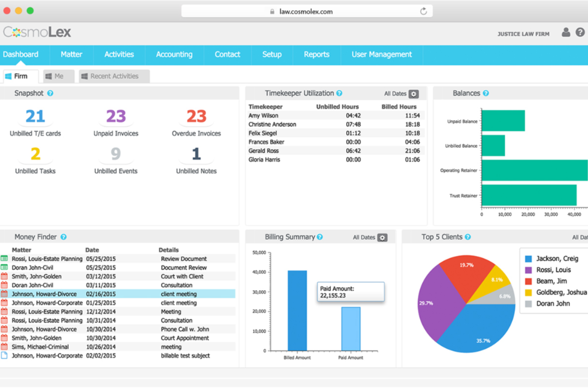This screenshot has height=389, width=588.
Task: Click calendar icon beside Smith, John-Golden 10/30/2014
Action: click(4, 338)
